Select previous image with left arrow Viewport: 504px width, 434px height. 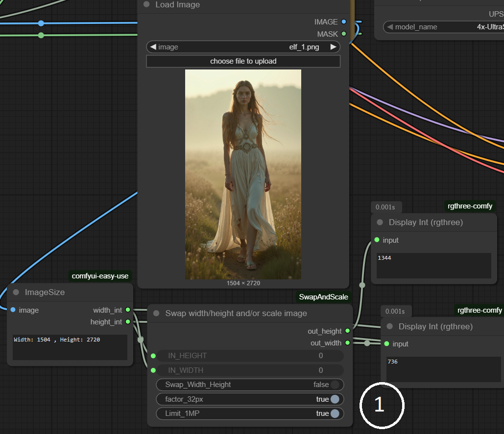[153, 47]
